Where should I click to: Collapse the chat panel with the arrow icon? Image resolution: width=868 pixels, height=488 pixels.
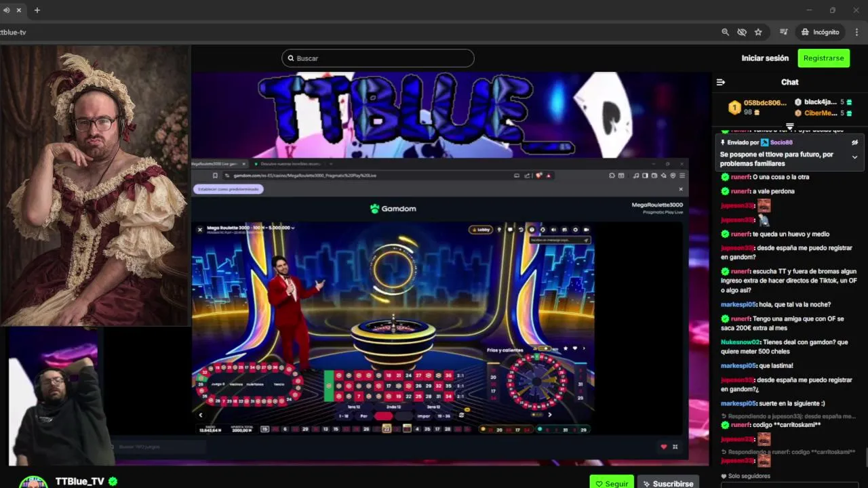coord(721,82)
